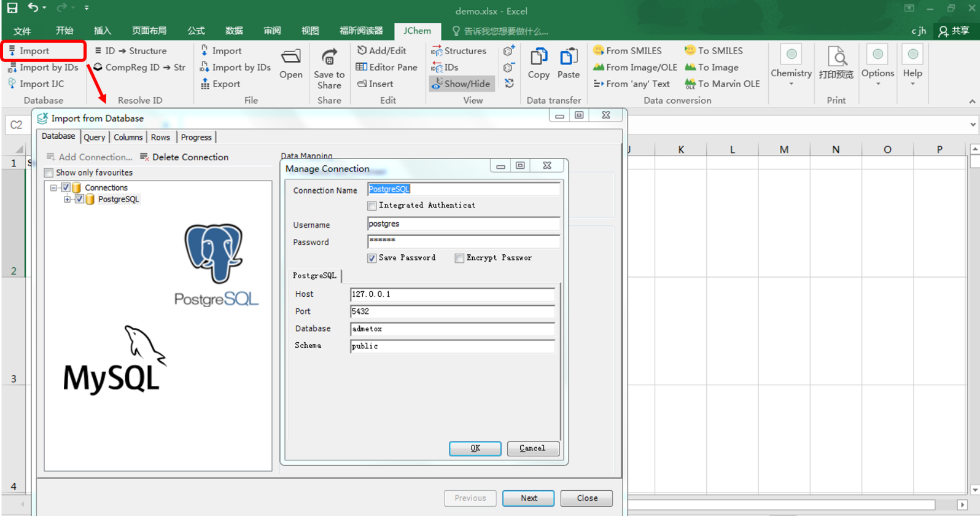Click Next in Import dialog
Viewport: 980px width, 516px height.
click(529, 498)
